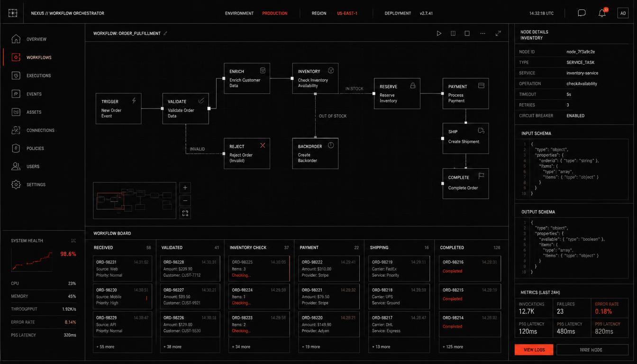Zoom out with minus button
Screen dimensions: 637x364
185,200
